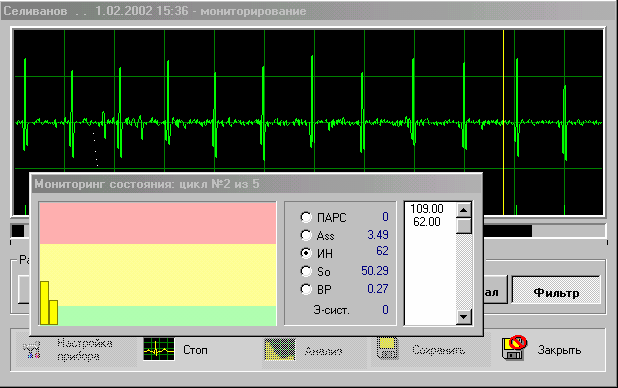The height and width of the screenshot is (388, 618).
Task: Click the Закрыть label to close window
Action: pyautogui.click(x=559, y=350)
